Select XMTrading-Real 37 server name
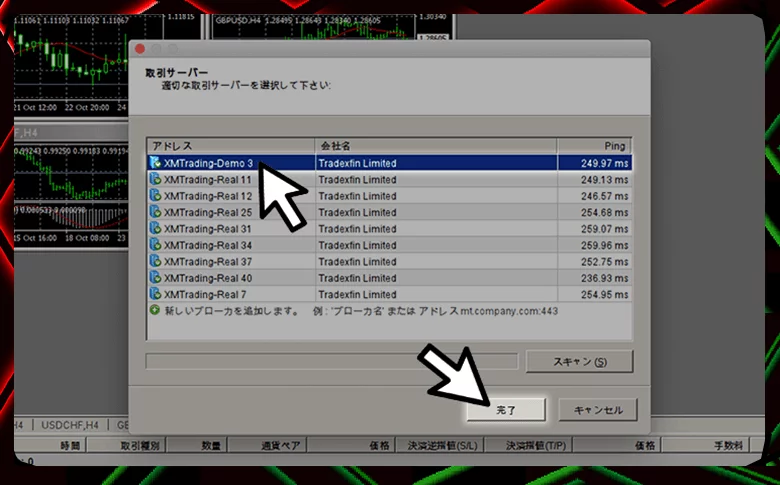Viewport: 780px width, 485px height. click(x=208, y=262)
